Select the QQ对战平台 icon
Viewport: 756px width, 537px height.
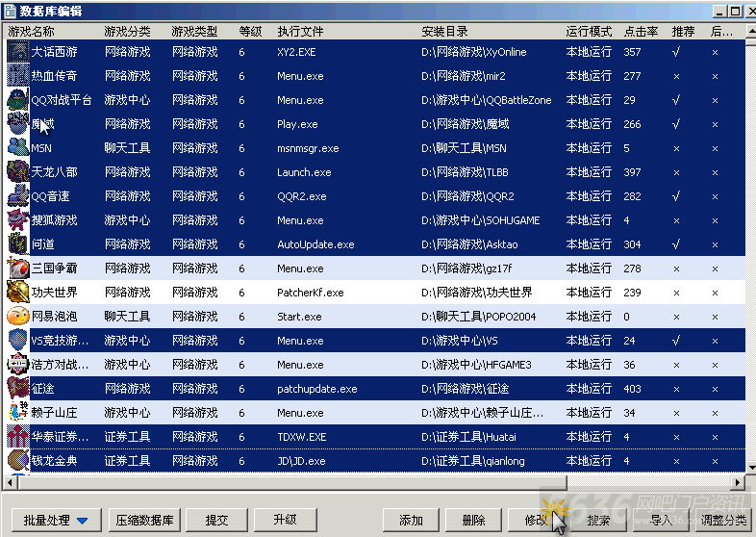point(18,100)
